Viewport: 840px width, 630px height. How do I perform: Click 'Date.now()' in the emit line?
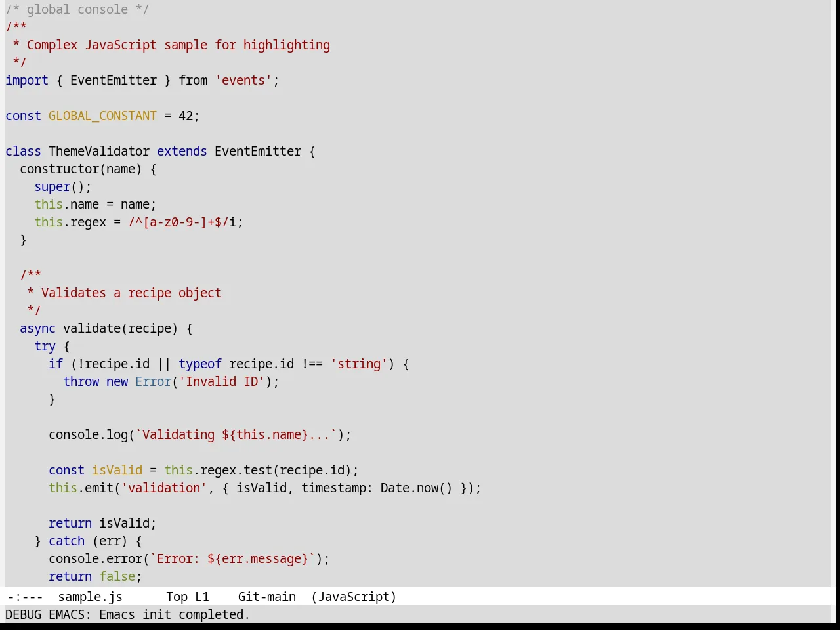[x=417, y=488]
